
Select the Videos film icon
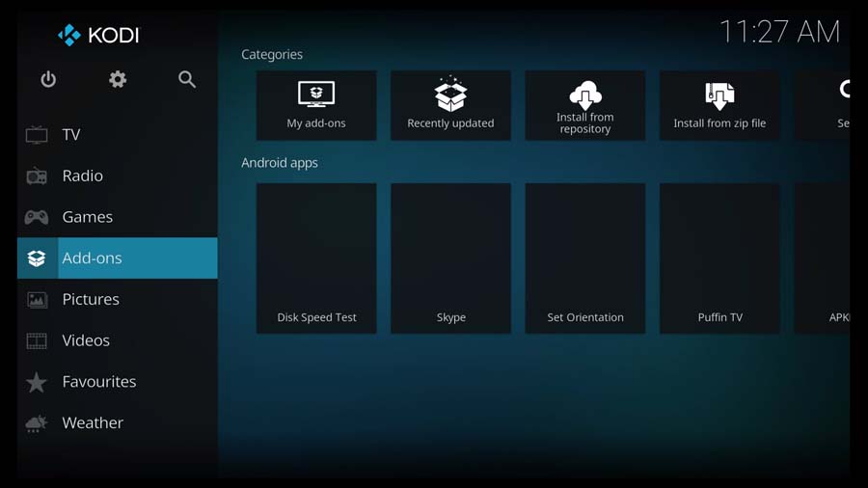click(37, 340)
